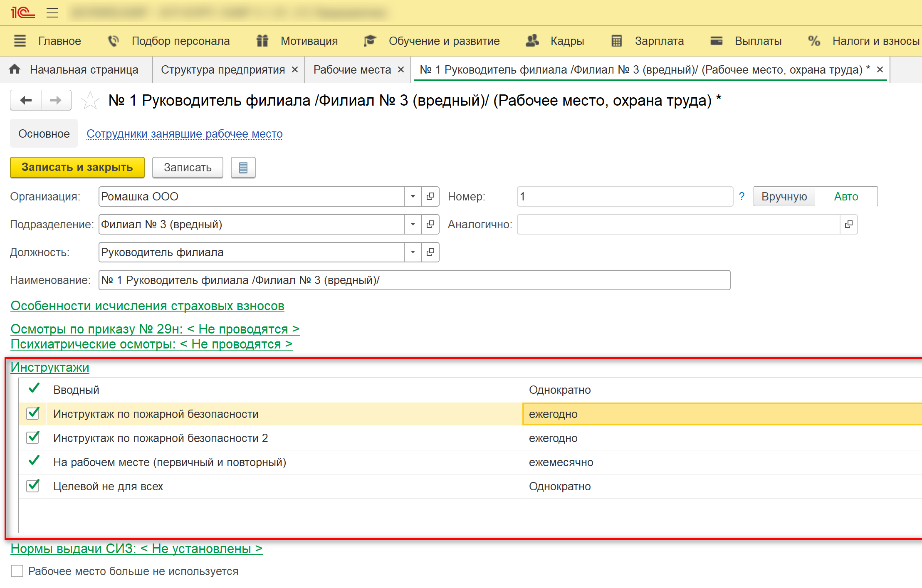Click the question mark help next to Номер

point(742,196)
